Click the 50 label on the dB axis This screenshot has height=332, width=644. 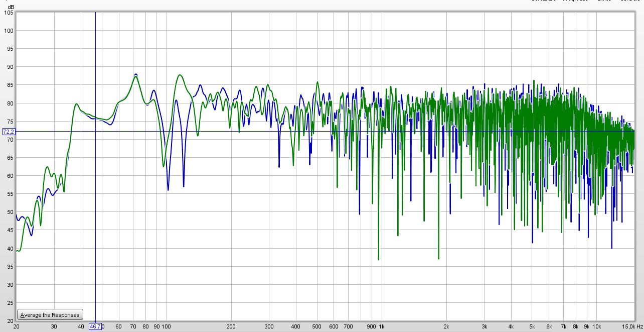11,212
